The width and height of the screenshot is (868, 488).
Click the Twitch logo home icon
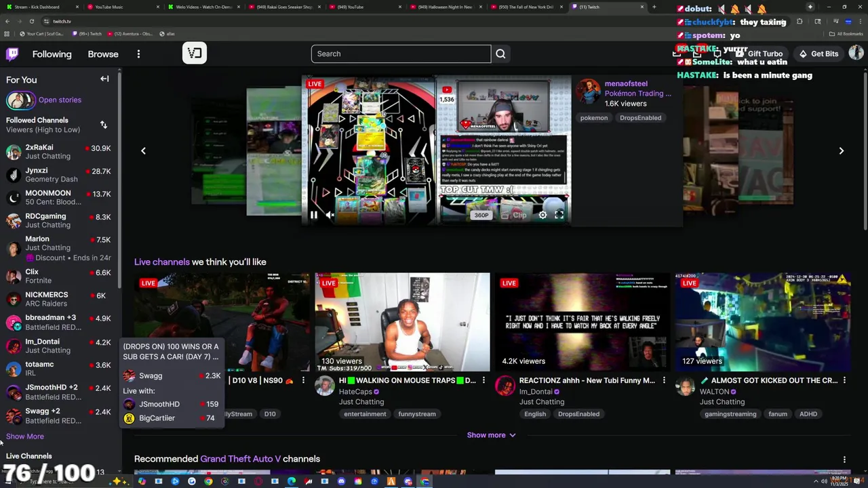pyautogui.click(x=12, y=54)
